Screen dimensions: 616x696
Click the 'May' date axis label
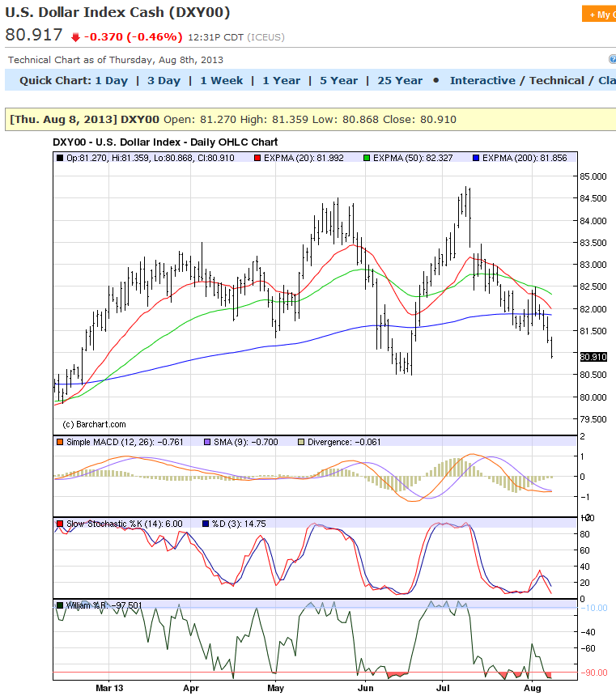[275, 688]
